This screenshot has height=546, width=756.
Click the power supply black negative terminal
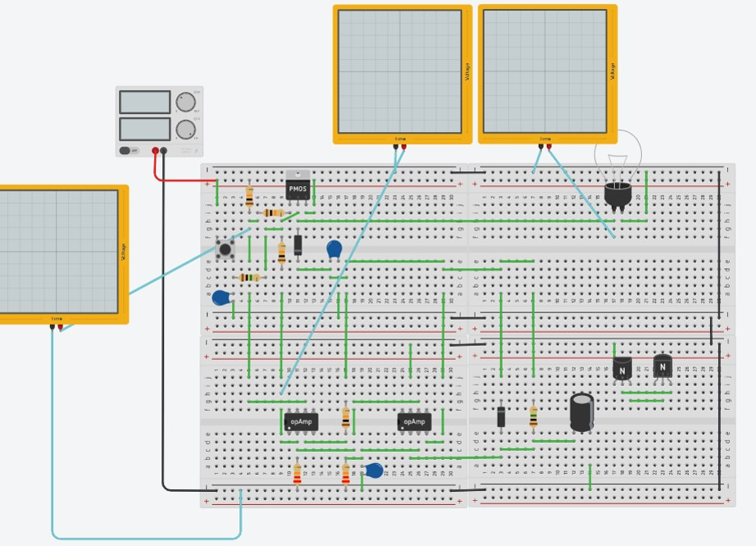point(163,151)
